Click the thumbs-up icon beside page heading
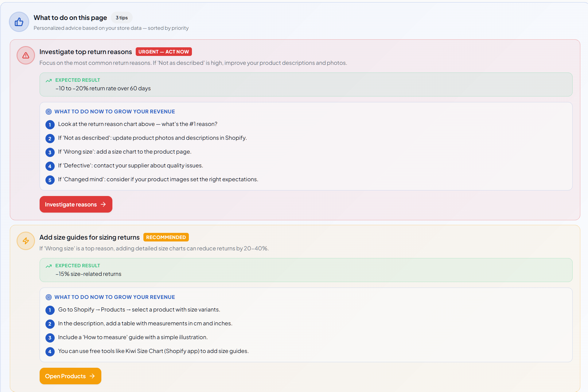 pos(19,22)
